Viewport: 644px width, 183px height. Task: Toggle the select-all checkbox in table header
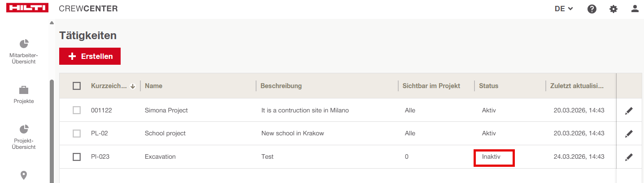pyautogui.click(x=77, y=86)
